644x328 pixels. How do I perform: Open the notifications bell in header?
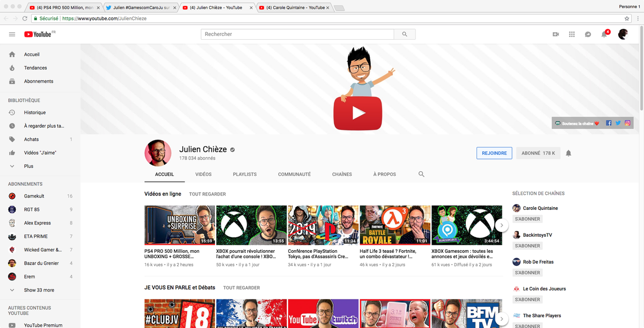(605, 34)
